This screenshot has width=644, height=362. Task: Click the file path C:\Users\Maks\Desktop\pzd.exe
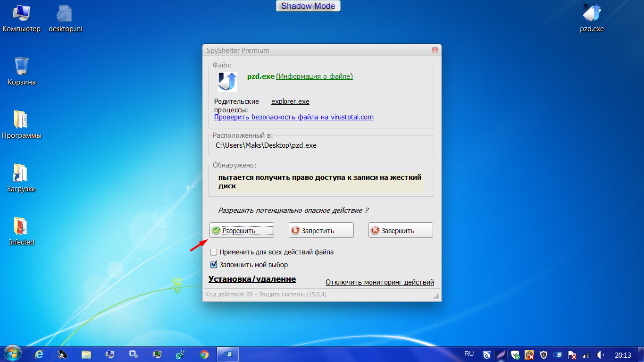point(266,145)
